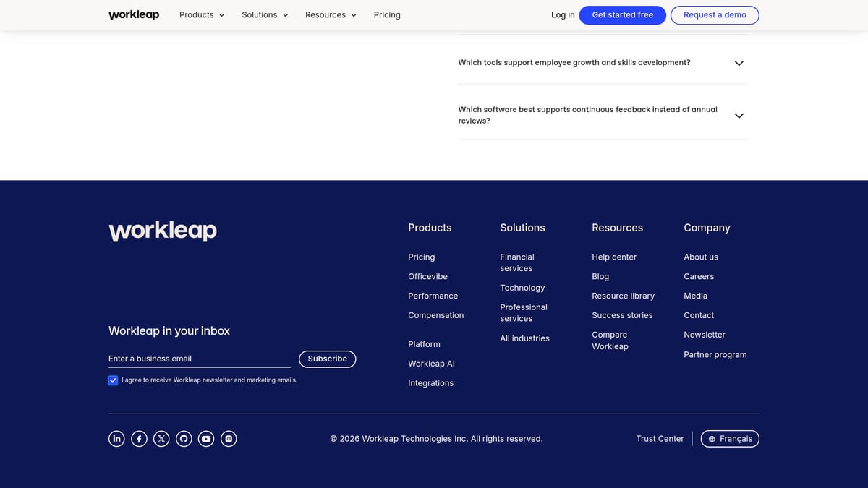Click the Get started free button
The height and width of the screenshot is (488, 868).
click(622, 15)
